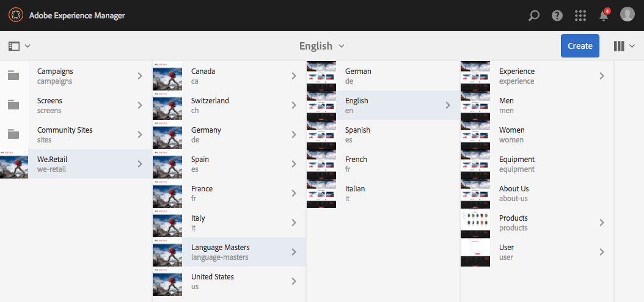The height and width of the screenshot is (302, 644).
Task: Expand the Canada chevron
Action: pyautogui.click(x=294, y=76)
